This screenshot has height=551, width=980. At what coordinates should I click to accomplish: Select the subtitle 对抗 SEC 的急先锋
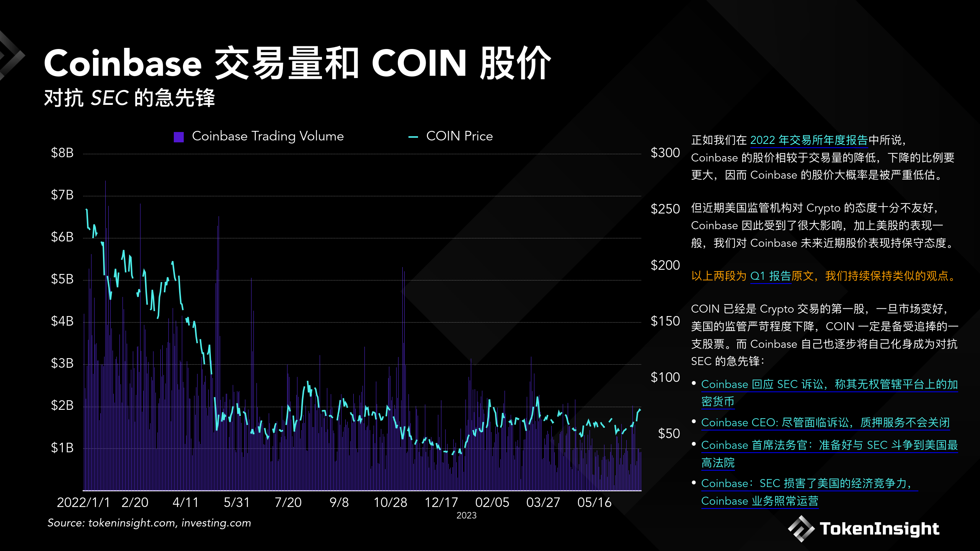pyautogui.click(x=129, y=98)
